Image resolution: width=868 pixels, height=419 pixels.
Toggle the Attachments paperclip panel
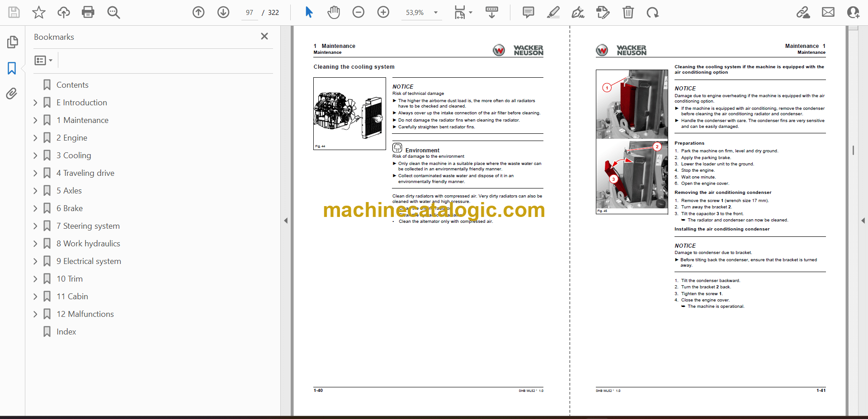tap(12, 94)
